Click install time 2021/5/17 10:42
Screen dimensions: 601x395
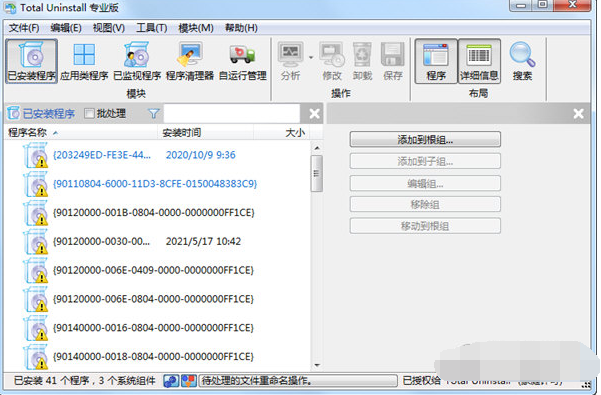pyautogui.click(x=203, y=241)
